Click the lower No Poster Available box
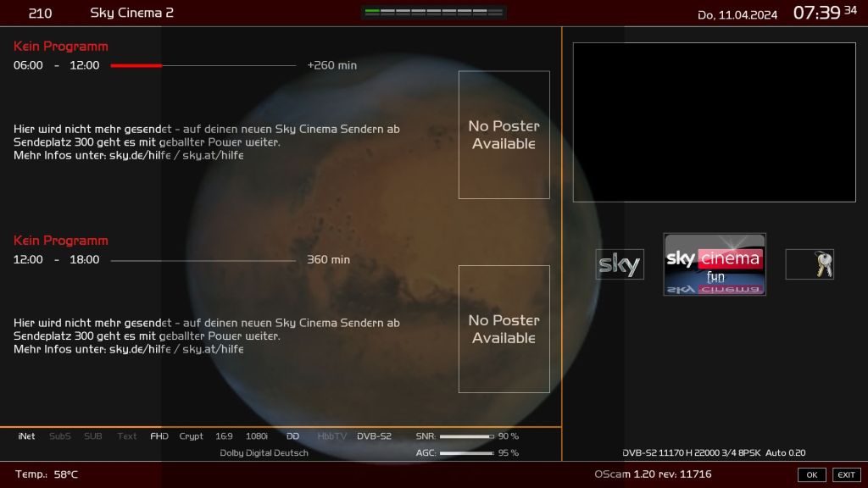868x488 pixels. click(504, 330)
